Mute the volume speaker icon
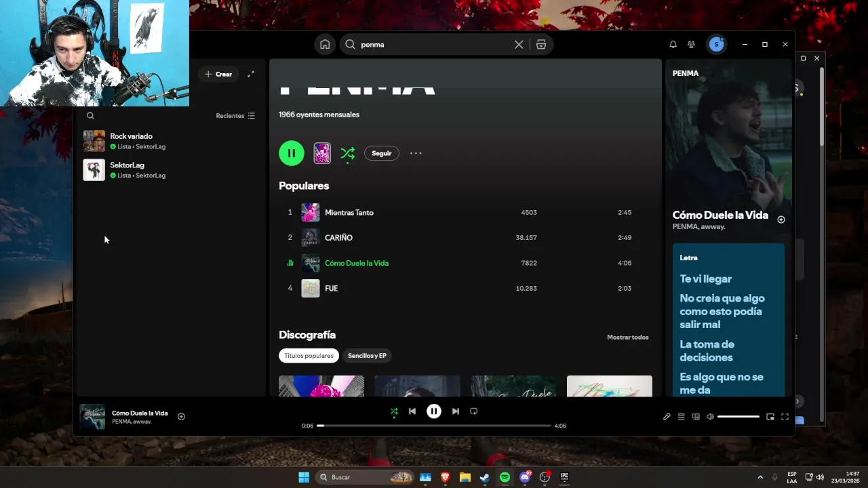This screenshot has width=868, height=488. point(710,417)
